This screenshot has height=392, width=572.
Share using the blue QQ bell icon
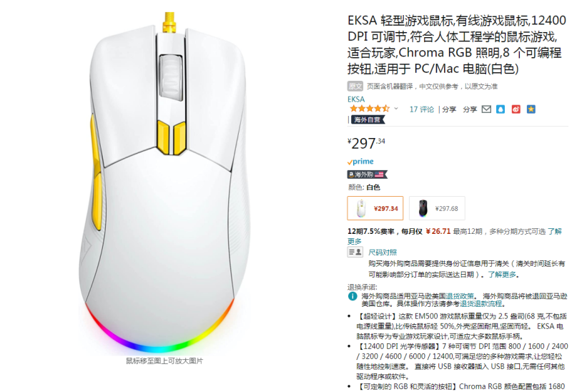[500, 109]
